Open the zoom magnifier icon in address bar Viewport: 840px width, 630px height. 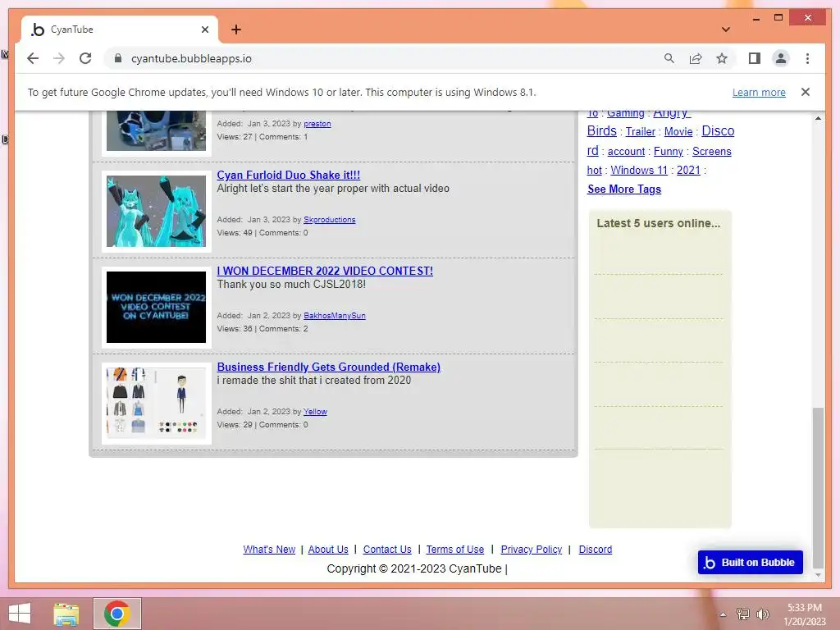(669, 58)
